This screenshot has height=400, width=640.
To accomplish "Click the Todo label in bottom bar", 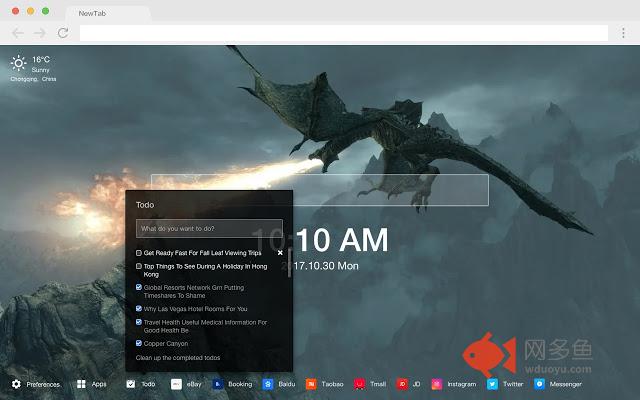I will coord(148,384).
